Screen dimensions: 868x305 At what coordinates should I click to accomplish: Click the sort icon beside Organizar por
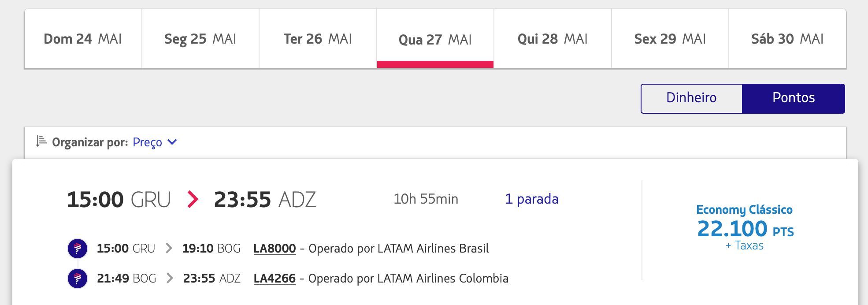pos(41,141)
